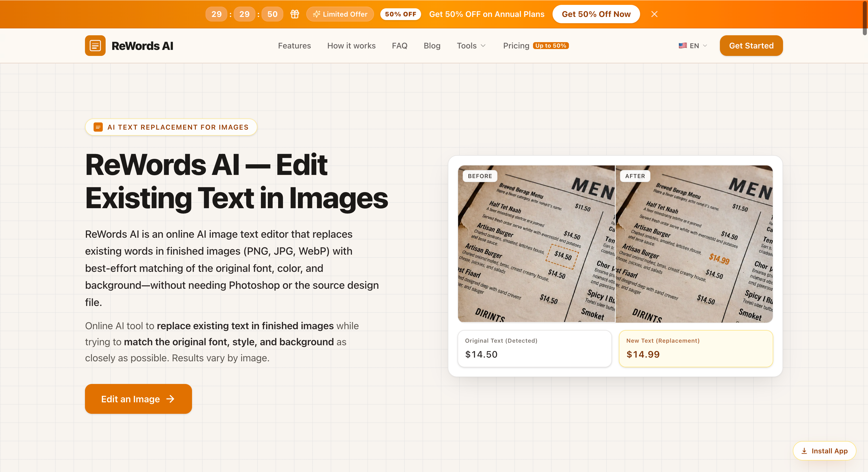Click the Up to 50% pricing badge
The image size is (868, 472).
point(551,45)
